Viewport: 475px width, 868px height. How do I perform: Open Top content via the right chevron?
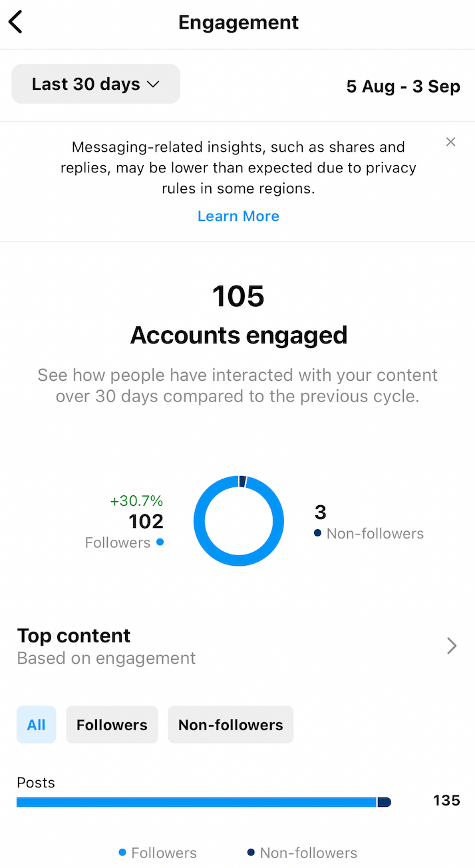point(452,646)
